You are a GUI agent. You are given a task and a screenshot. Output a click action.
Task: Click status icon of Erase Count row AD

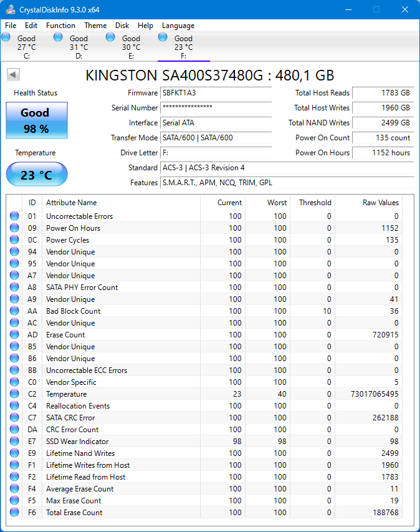(14, 334)
